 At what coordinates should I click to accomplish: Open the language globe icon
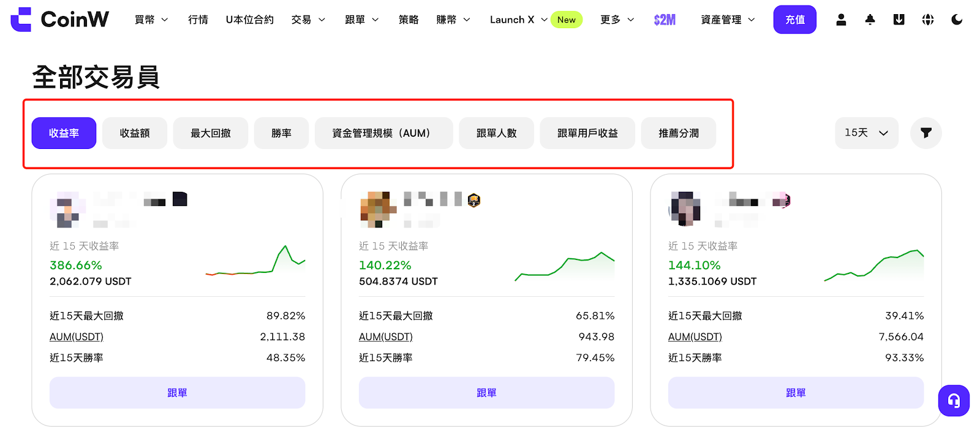(x=928, y=20)
